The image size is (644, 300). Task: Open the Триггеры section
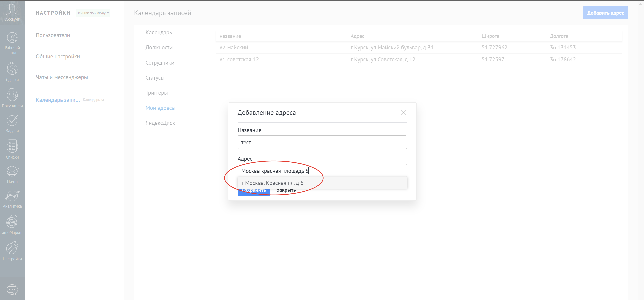pyautogui.click(x=156, y=92)
